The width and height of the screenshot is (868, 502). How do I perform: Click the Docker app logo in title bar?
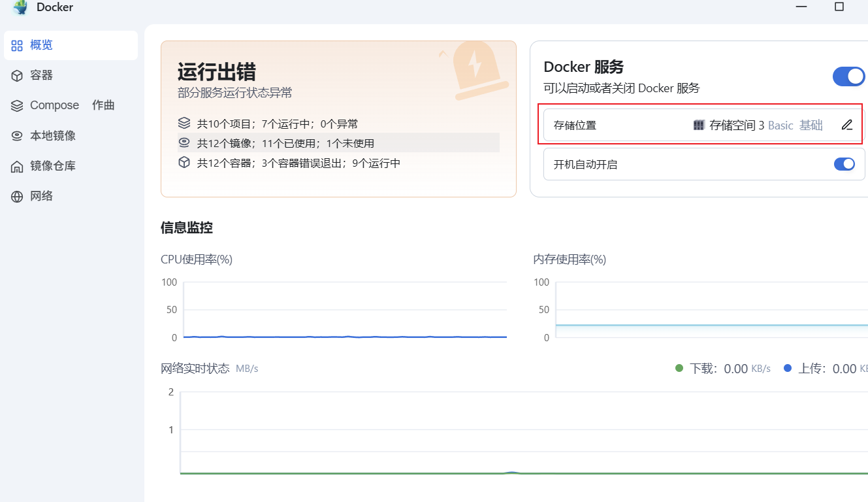click(20, 7)
